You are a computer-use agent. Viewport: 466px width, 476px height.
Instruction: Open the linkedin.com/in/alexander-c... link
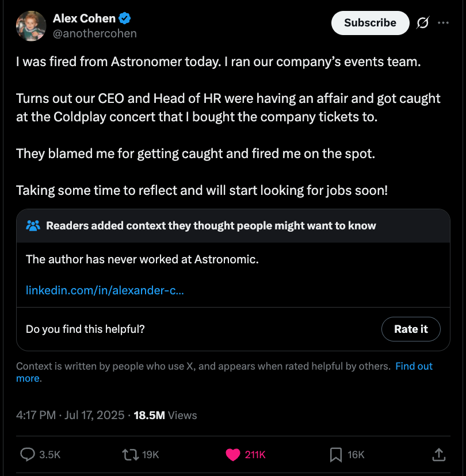105,290
